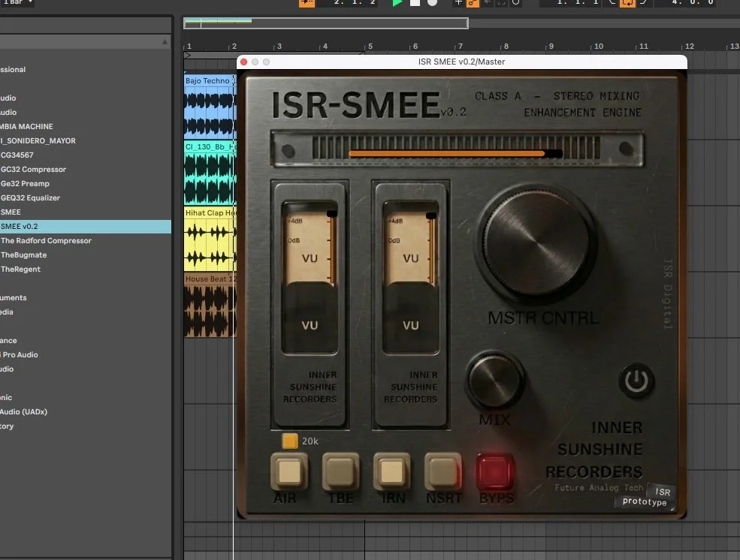Select TheRegent in the browser list
The width and height of the screenshot is (740, 560).
coord(86,269)
